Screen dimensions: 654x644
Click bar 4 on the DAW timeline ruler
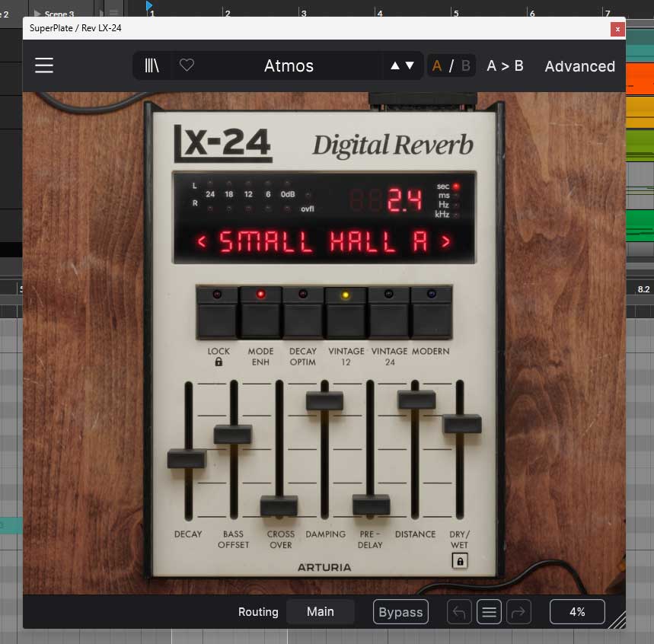pos(380,14)
